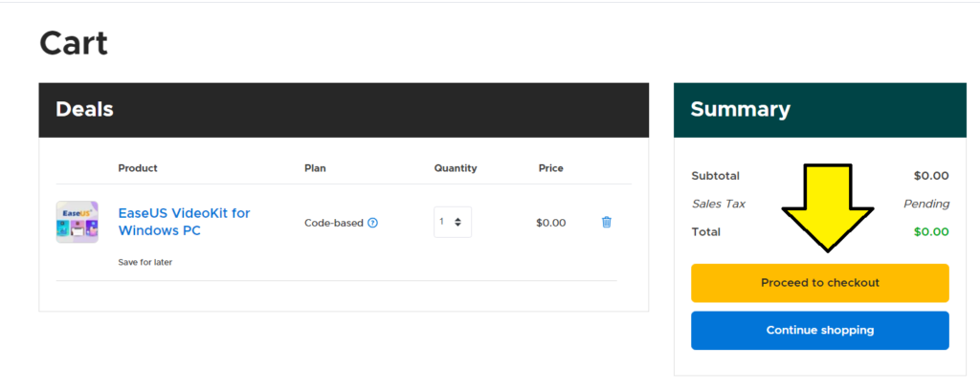Increase quantity with the up arrow
This screenshot has width=980, height=390.
(458, 219)
